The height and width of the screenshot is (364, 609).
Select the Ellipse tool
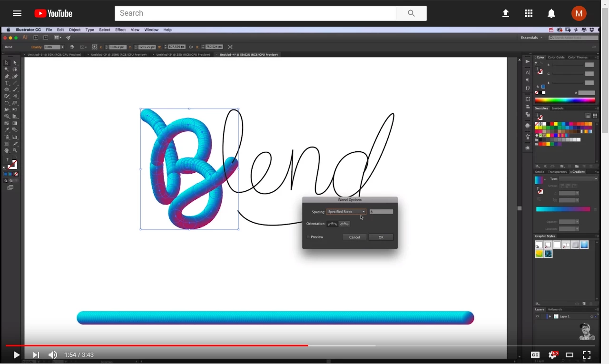tap(7, 89)
